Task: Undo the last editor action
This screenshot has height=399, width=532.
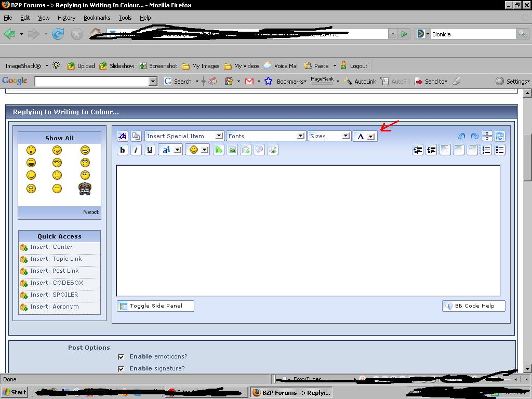Action: pos(461,136)
